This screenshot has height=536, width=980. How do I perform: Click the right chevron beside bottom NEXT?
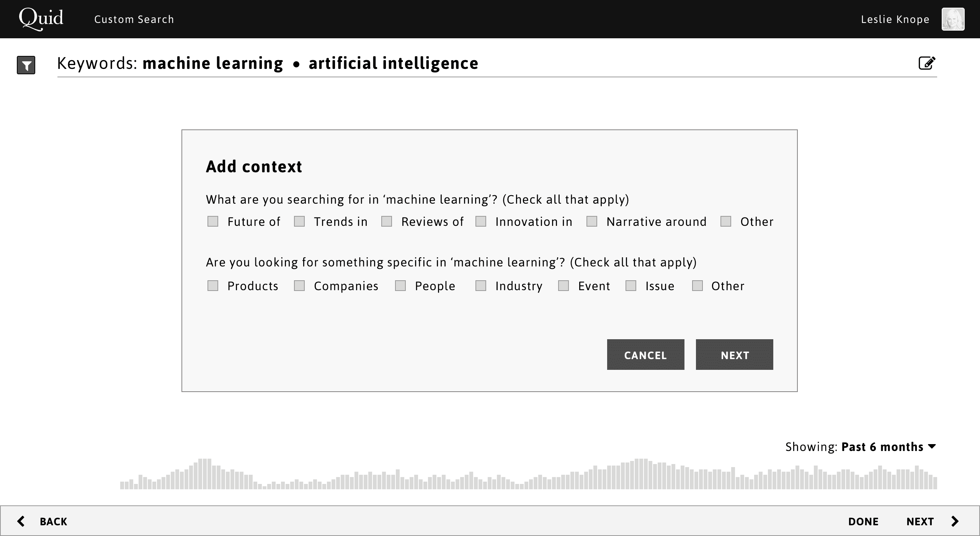tap(955, 521)
